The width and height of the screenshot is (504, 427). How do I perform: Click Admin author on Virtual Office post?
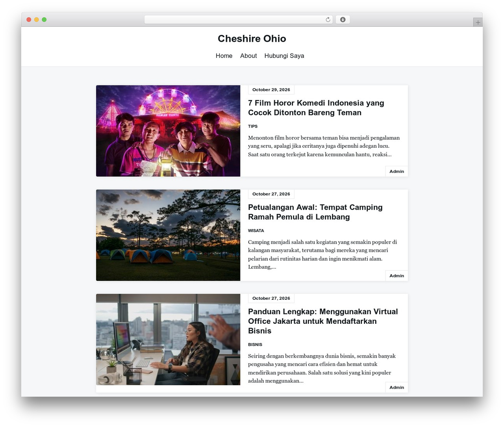[397, 387]
